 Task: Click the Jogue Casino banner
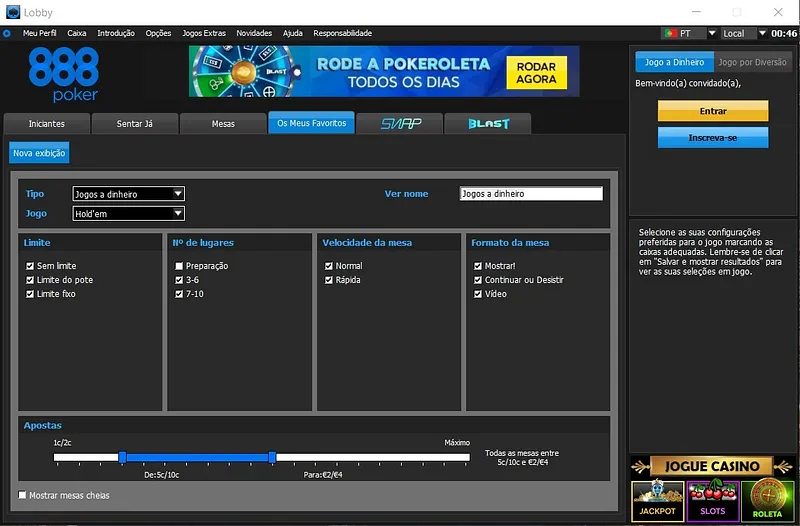coord(712,466)
